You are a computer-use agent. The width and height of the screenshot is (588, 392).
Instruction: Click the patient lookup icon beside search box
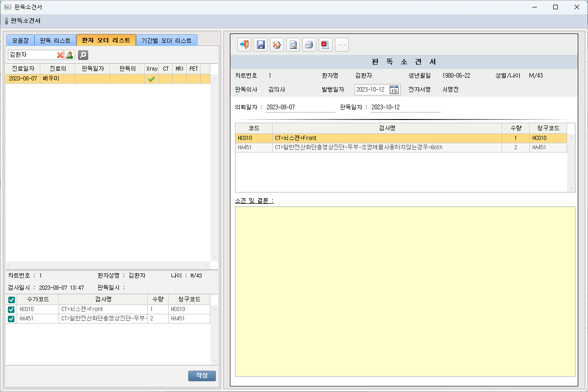point(70,55)
